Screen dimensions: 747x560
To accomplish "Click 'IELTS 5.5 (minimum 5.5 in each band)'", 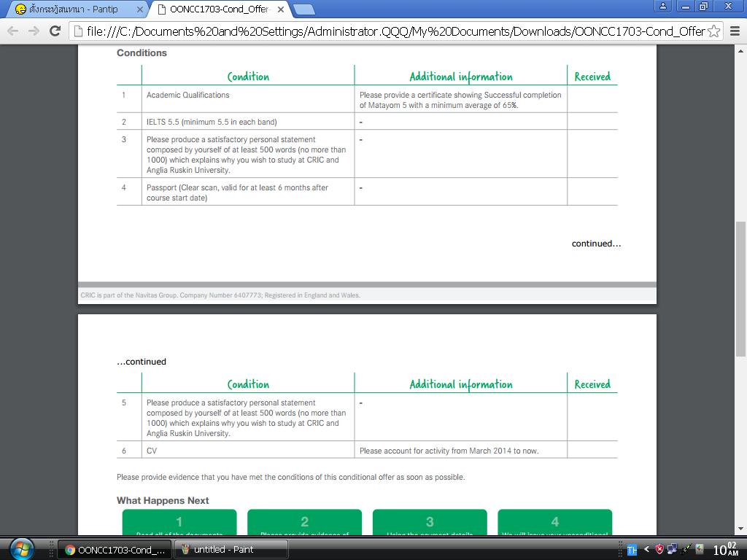I will point(212,122).
